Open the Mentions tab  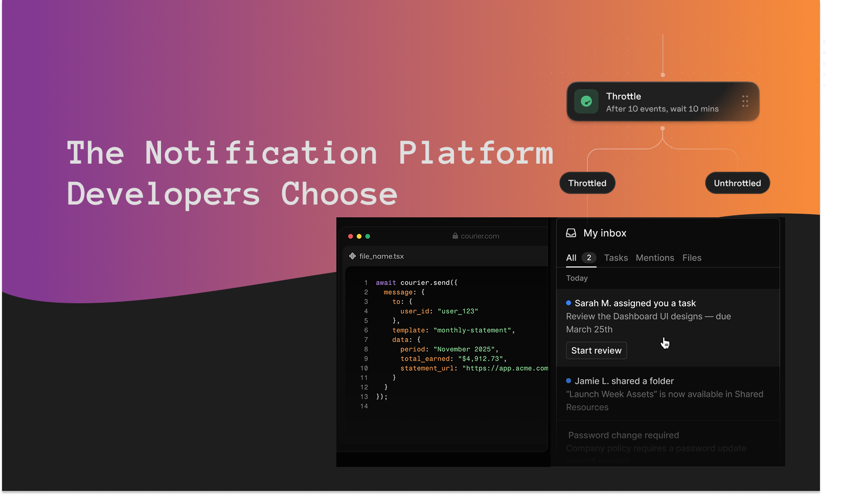click(x=655, y=258)
